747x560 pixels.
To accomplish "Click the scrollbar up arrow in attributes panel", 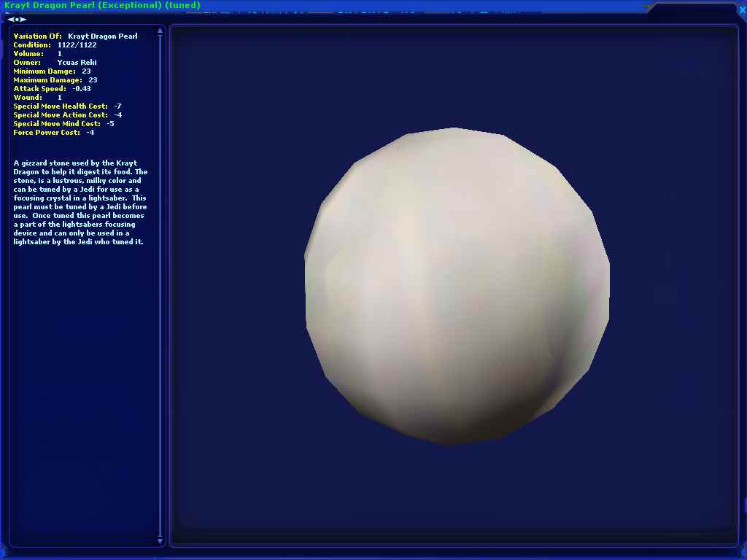I will [160, 31].
